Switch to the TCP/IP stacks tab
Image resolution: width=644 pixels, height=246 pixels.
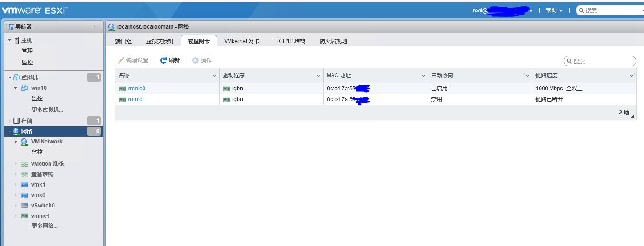click(x=290, y=41)
